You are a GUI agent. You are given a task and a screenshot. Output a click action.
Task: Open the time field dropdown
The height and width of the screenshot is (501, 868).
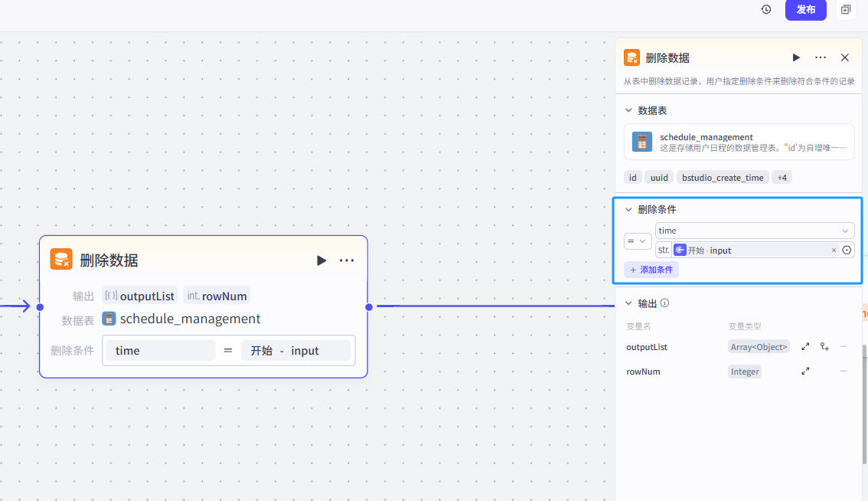[x=754, y=231]
